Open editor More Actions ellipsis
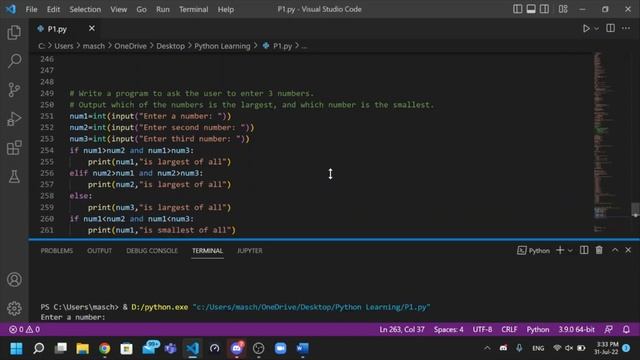 (626, 28)
